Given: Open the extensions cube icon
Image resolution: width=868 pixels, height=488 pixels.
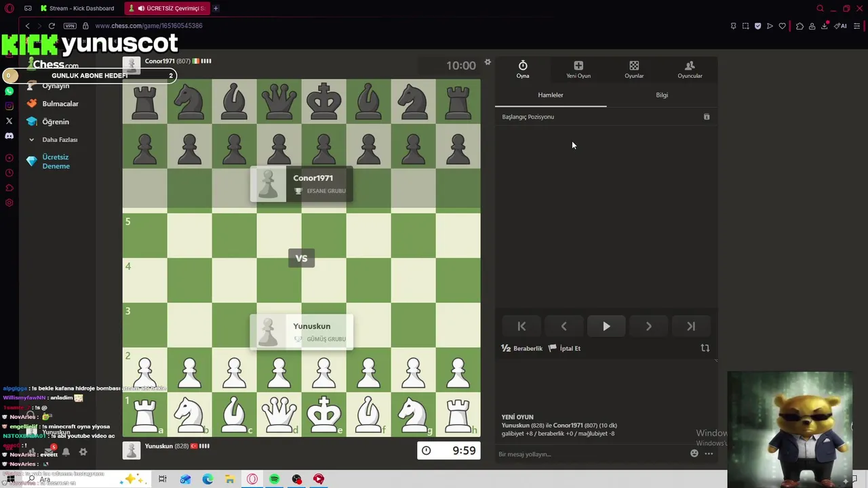Looking at the screenshot, I should 800,26.
